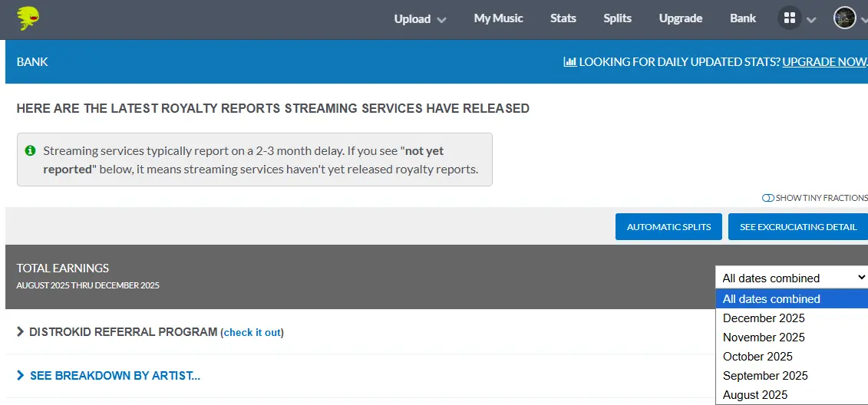
Task: Select December 2025 from date list
Action: click(x=791, y=318)
